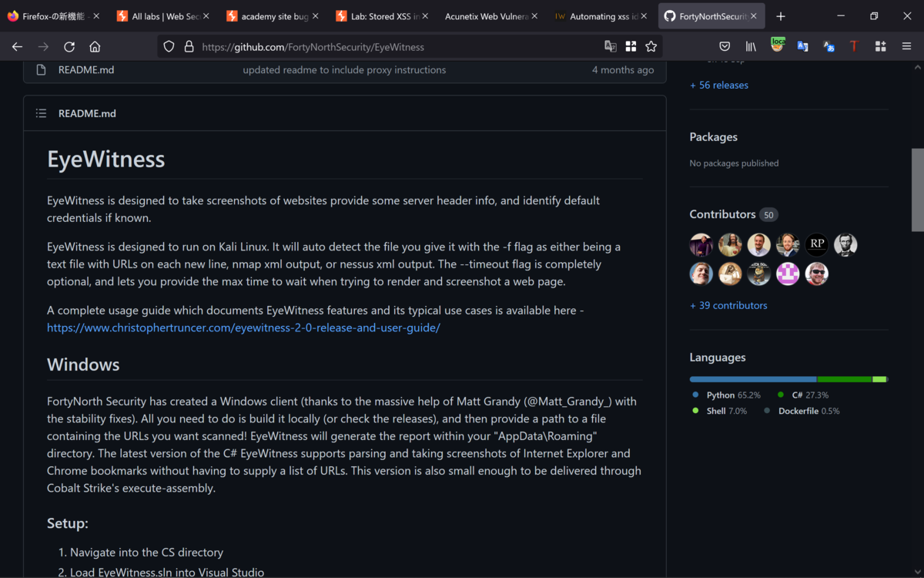The height and width of the screenshot is (578, 924).
Task: Open the christophertruncer.com user guide link
Action: coord(243,328)
